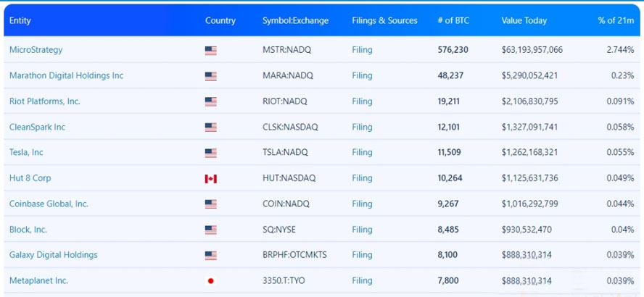Open the Filing link for Metaplanet
The height and width of the screenshot is (297, 644).
(362, 280)
